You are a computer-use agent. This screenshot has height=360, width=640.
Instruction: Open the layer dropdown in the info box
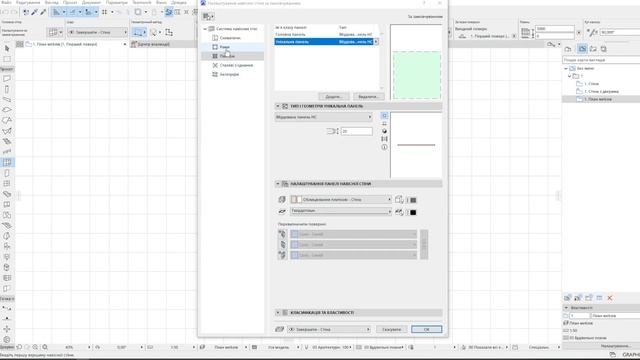(x=98, y=32)
